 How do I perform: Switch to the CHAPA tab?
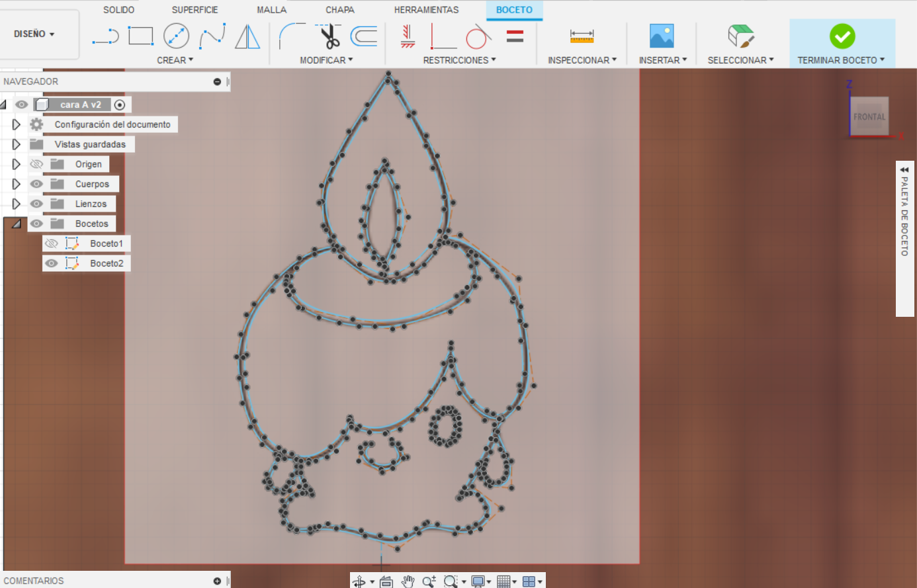340,10
